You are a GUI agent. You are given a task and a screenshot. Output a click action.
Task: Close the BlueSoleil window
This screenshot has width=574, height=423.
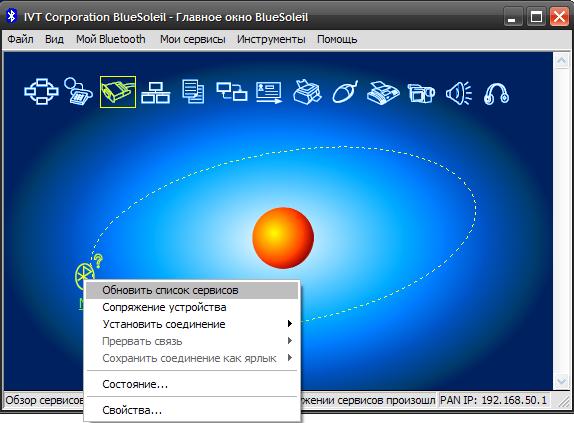(x=559, y=17)
